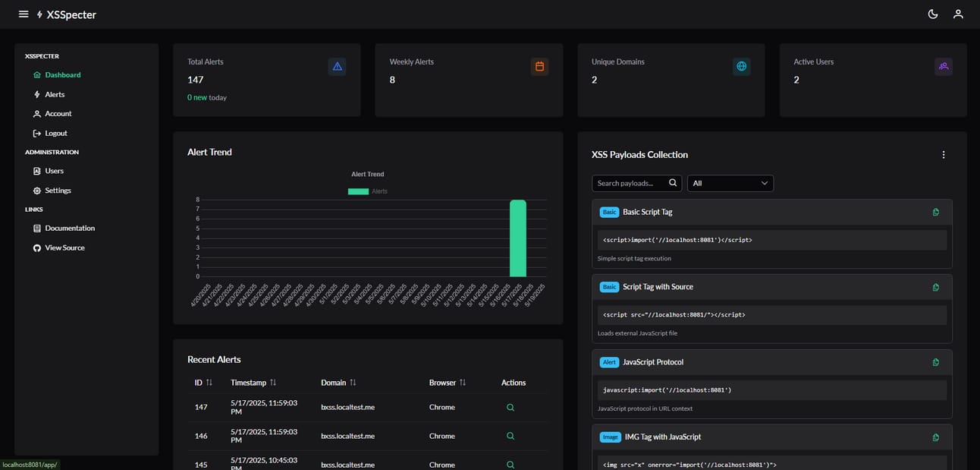View details of alert 145

tap(510, 465)
